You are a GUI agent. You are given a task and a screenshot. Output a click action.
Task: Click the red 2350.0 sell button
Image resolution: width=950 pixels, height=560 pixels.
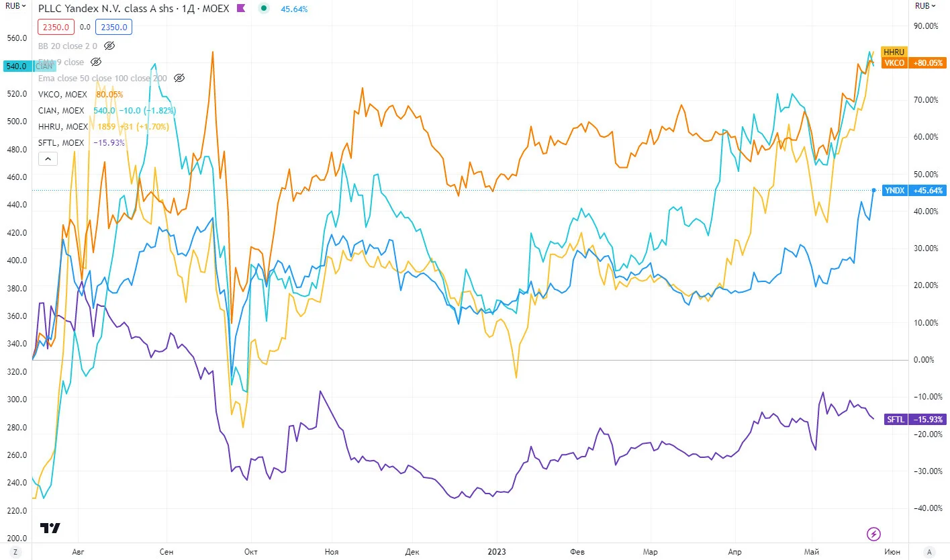pos(55,27)
